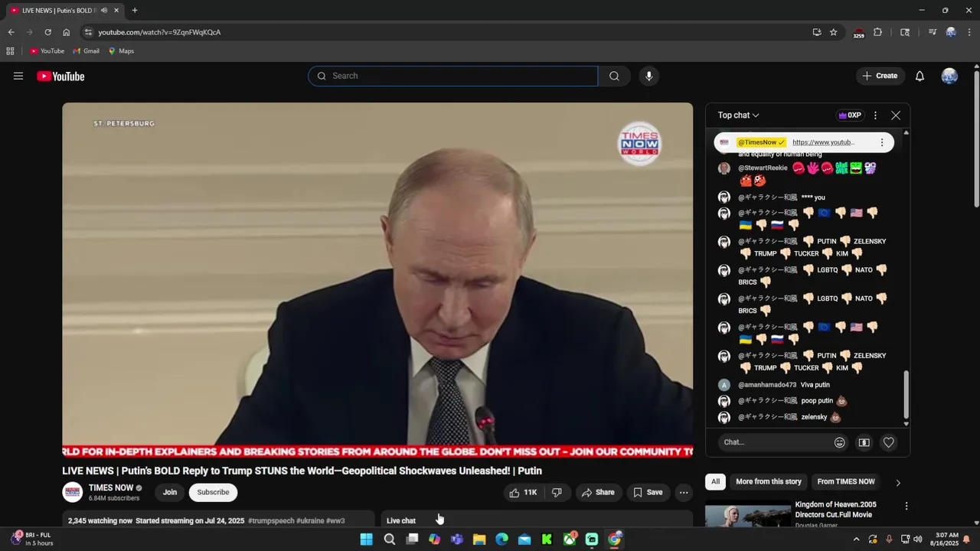Open Microsoft Edge from the taskbar
Viewport: 980px width, 551px height.
[501, 540]
